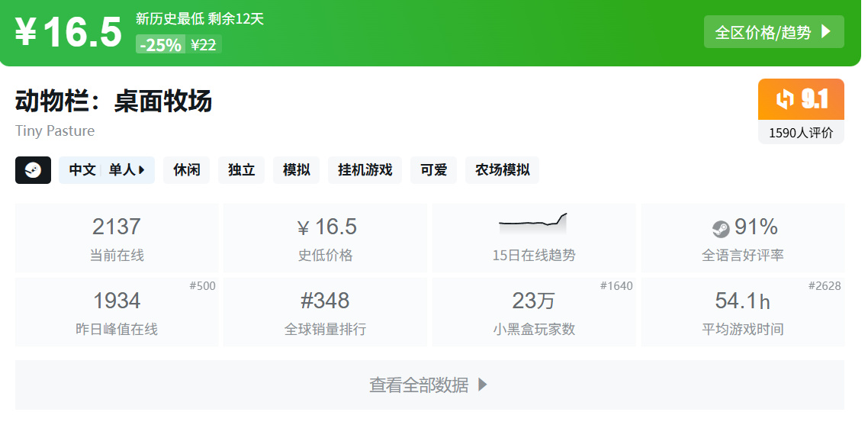Click the #500 rank label

point(203,286)
